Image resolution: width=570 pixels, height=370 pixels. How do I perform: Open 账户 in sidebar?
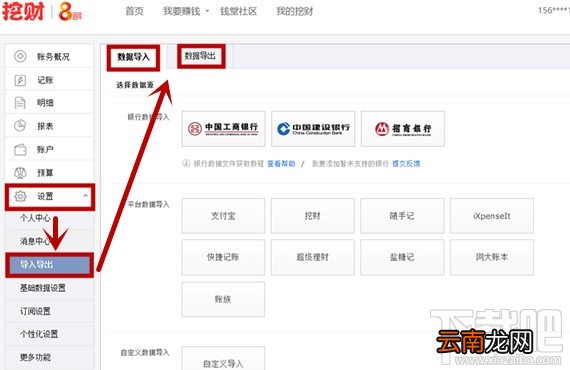[49, 149]
